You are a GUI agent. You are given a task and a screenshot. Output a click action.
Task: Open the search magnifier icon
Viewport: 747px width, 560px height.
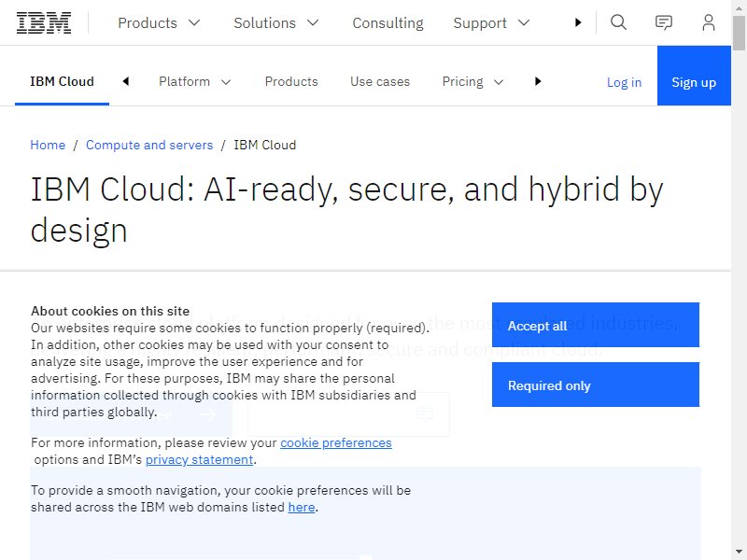coord(618,22)
